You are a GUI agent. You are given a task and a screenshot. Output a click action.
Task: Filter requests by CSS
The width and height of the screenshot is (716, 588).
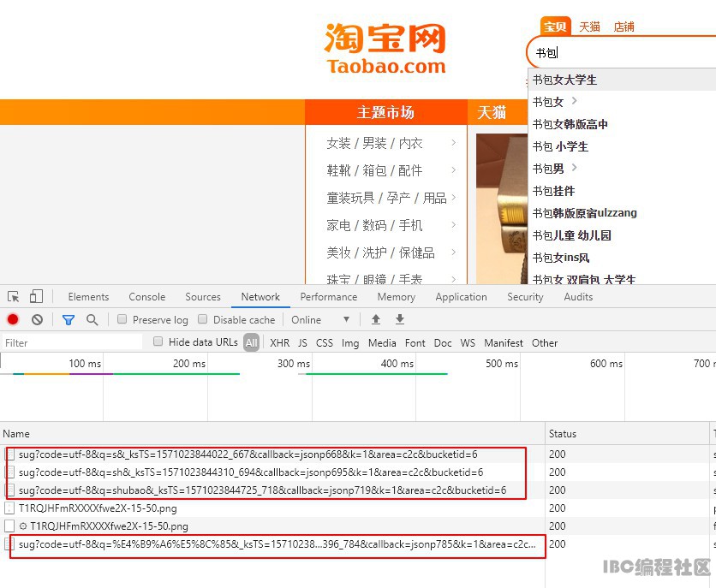pyautogui.click(x=325, y=343)
